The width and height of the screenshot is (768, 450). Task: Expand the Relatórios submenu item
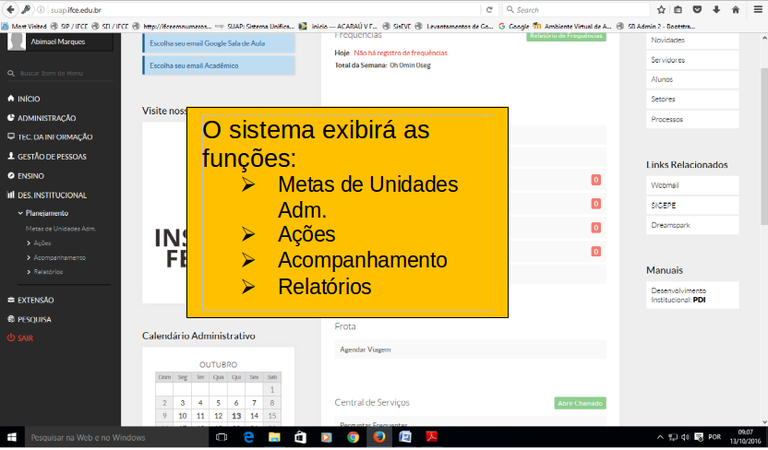tap(47, 272)
